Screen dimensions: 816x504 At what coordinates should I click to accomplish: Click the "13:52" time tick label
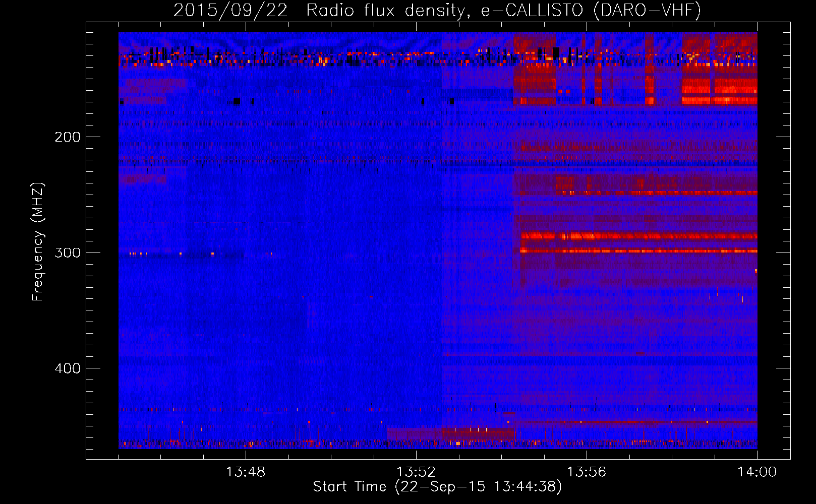tap(416, 472)
